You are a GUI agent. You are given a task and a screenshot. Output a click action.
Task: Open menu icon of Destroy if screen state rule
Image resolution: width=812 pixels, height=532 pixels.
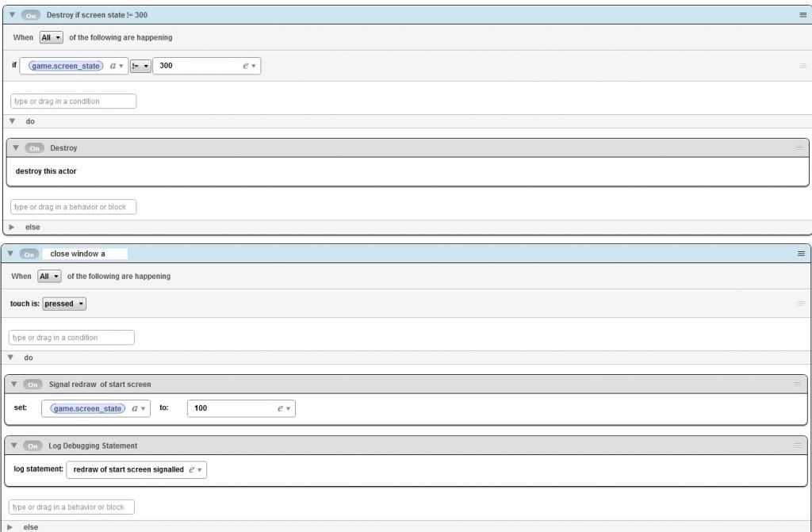click(802, 15)
